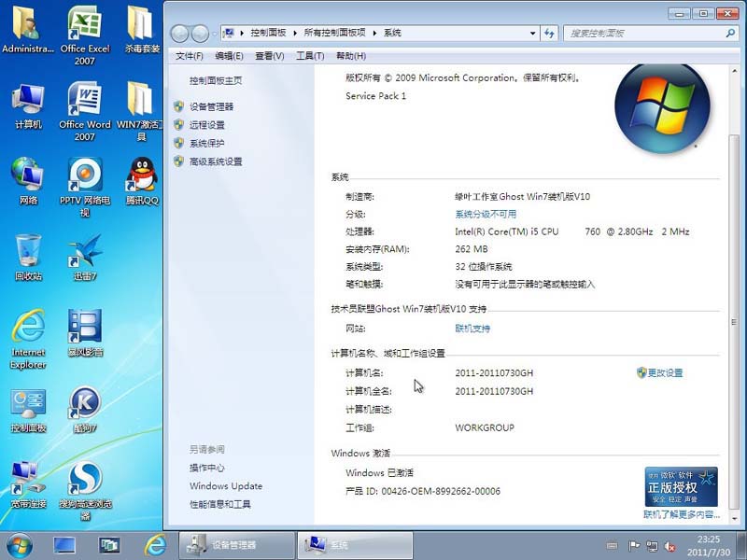
Task: Open the 查看(V) menu
Action: tap(269, 56)
